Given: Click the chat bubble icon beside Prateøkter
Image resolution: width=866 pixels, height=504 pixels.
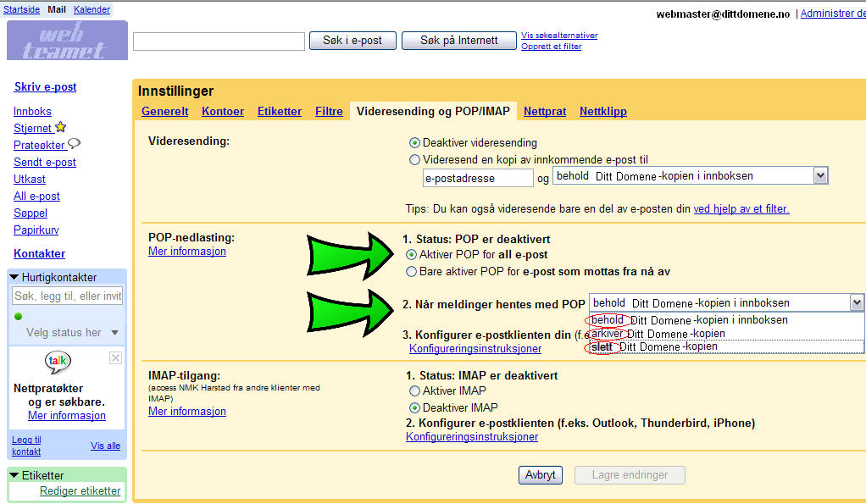Looking at the screenshot, I should click(x=74, y=144).
